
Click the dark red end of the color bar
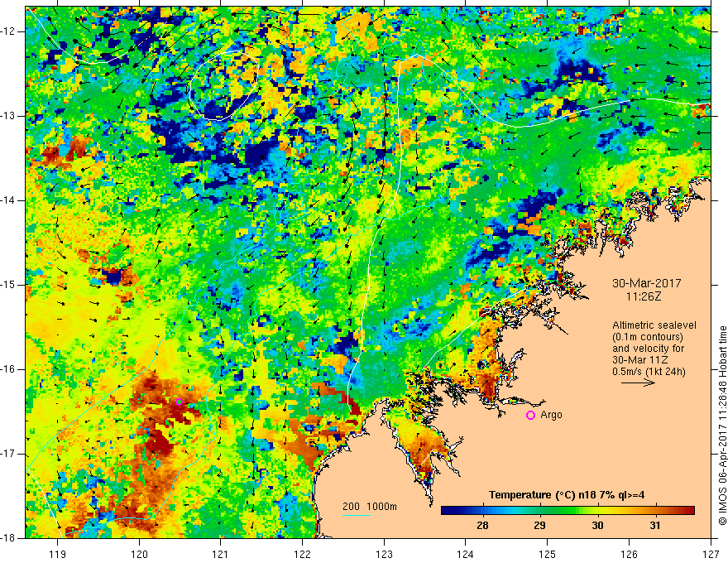(x=690, y=511)
